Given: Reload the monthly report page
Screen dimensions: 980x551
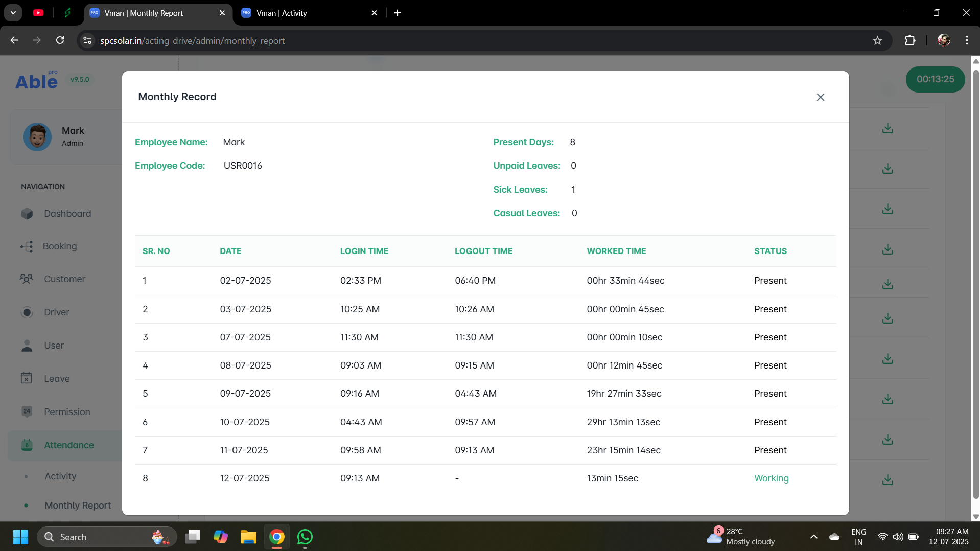Looking at the screenshot, I should (60, 40).
